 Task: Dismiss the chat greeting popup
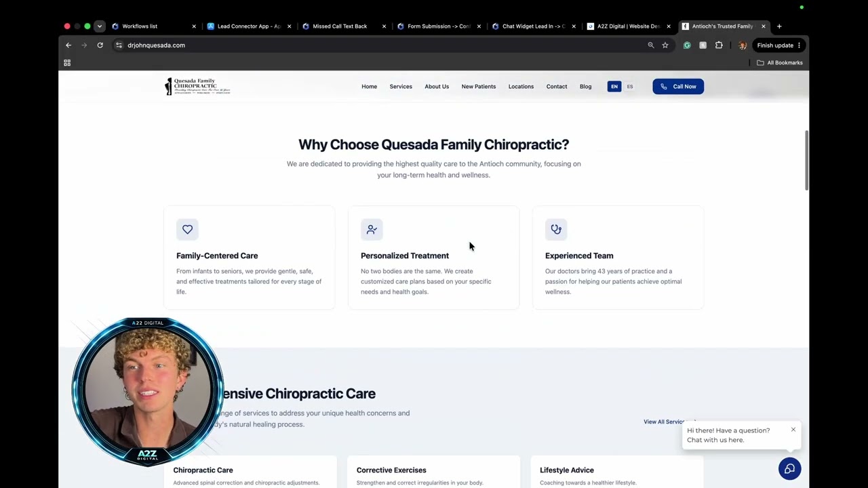(793, 430)
